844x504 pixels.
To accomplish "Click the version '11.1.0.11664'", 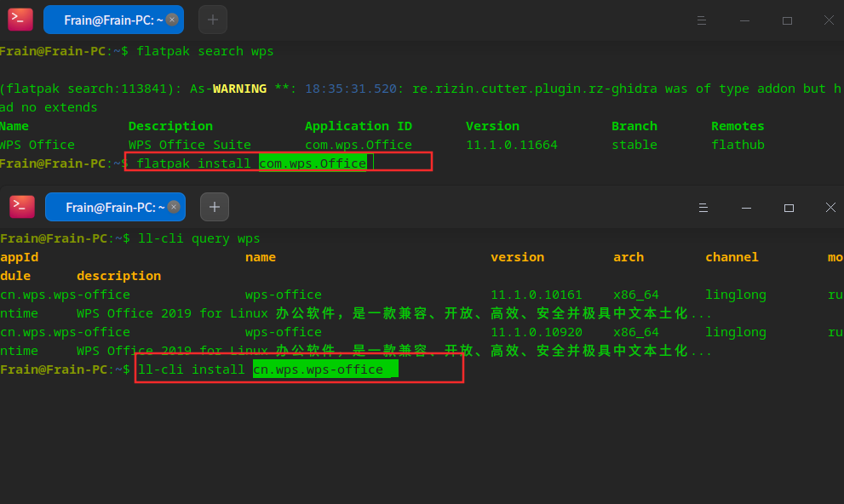I will pos(511,145).
